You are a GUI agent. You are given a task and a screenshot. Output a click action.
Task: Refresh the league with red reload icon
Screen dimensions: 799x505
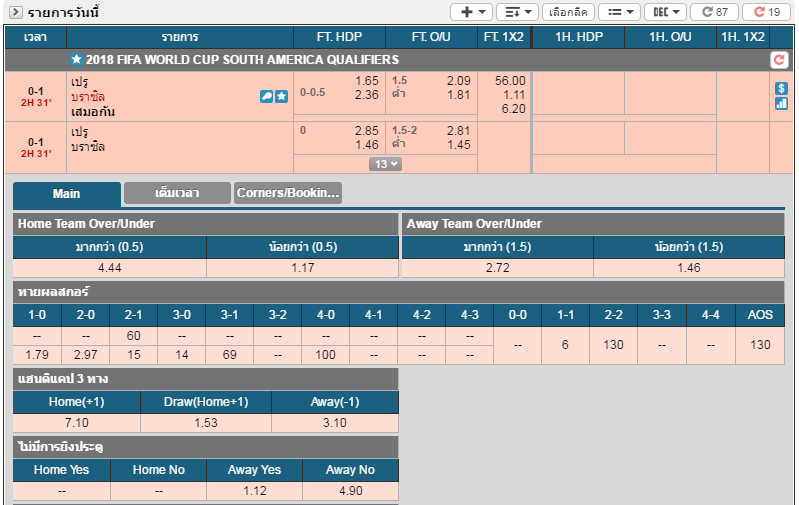(x=779, y=60)
